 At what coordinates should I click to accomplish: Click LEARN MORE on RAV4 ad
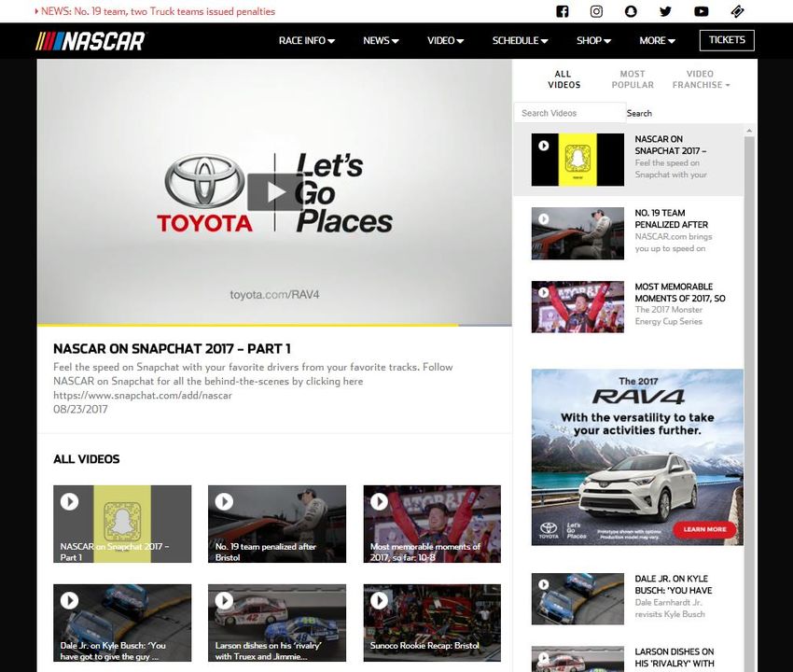tap(704, 529)
